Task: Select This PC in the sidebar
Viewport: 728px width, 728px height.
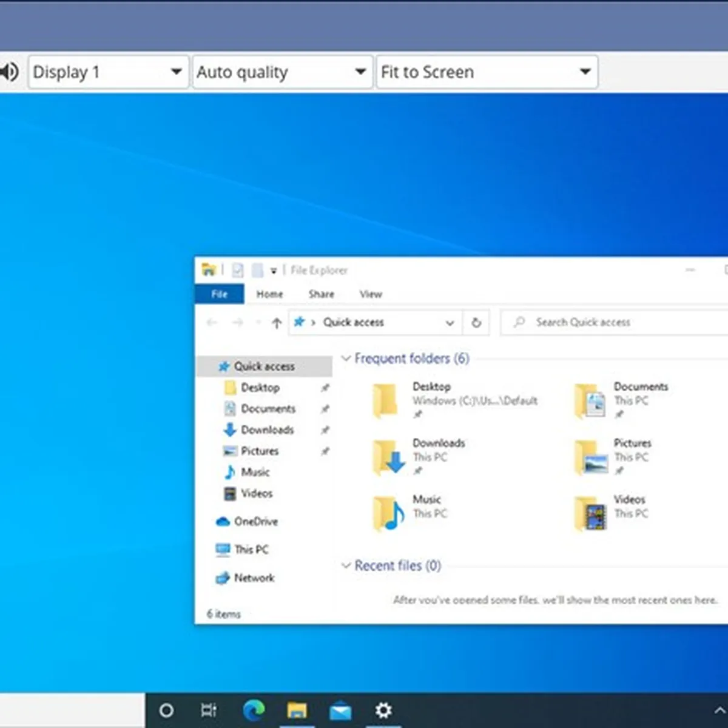Action: tap(251, 550)
